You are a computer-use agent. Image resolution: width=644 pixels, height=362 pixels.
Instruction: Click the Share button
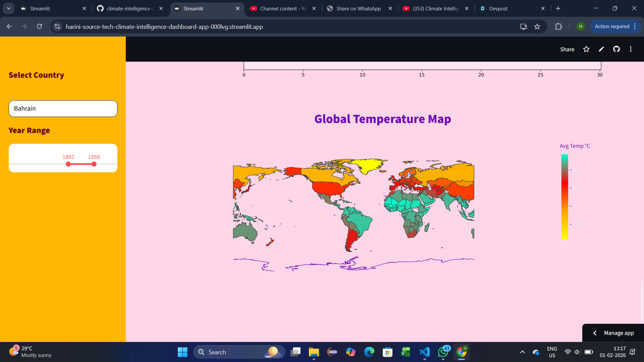(x=567, y=49)
